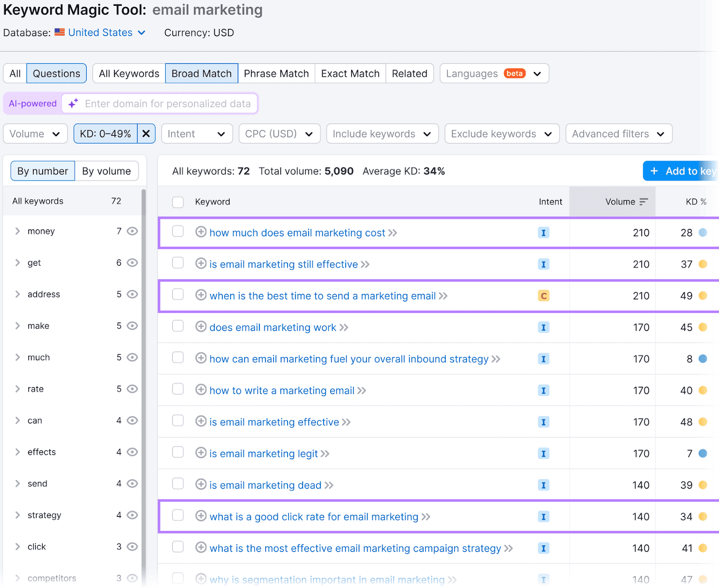Switch to the Phrase Match tab
Screen dimensions: 719x588
click(x=276, y=73)
